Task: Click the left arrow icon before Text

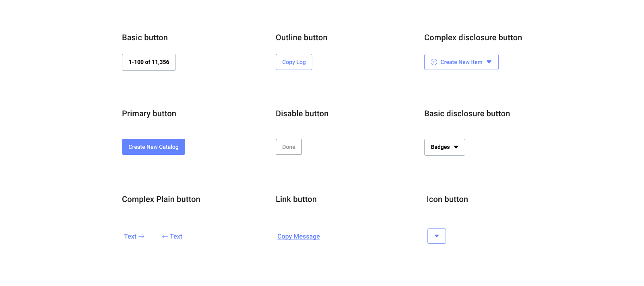Action: [x=165, y=237]
